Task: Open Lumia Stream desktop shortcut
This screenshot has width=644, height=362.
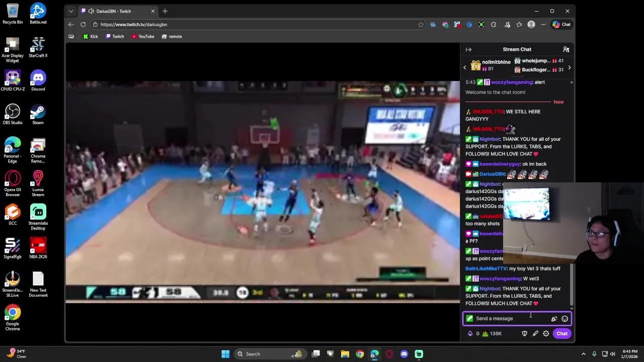Action: click(38, 184)
